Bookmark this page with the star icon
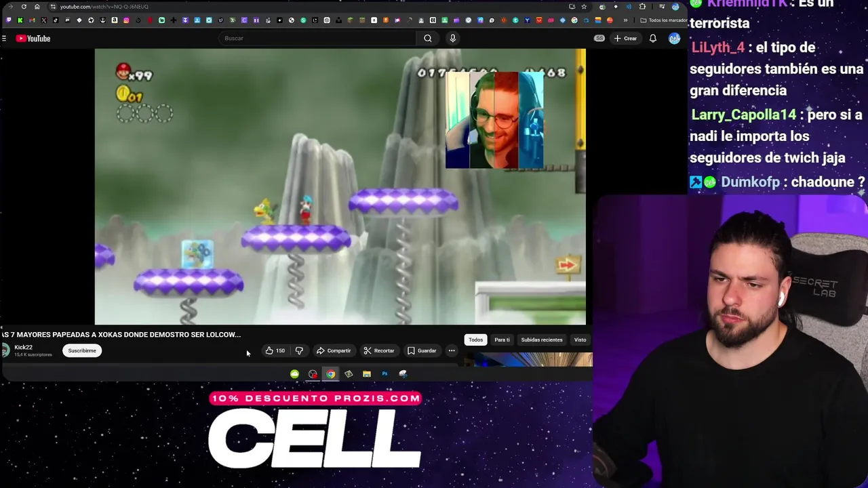 584,7
